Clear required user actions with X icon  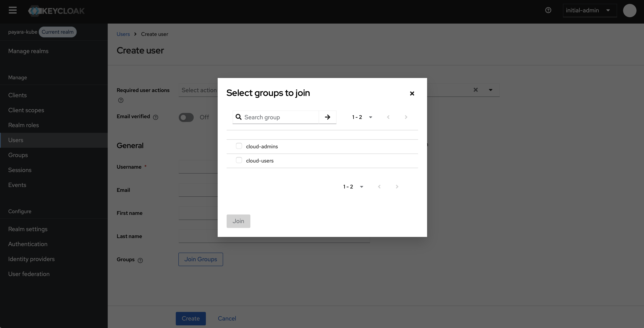point(476,90)
